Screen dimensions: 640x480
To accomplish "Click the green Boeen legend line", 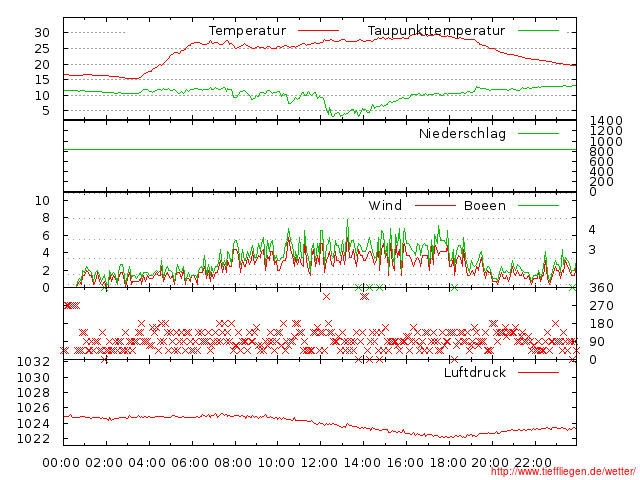I will click(538, 205).
